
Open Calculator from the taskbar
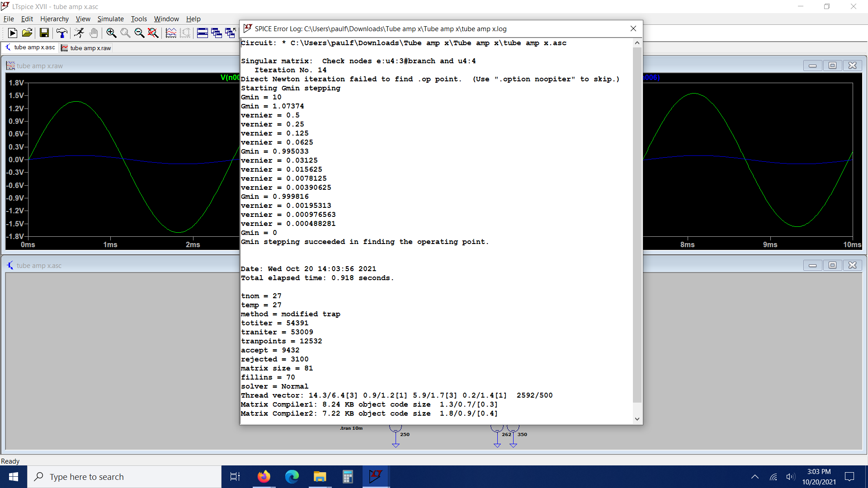(348, 477)
